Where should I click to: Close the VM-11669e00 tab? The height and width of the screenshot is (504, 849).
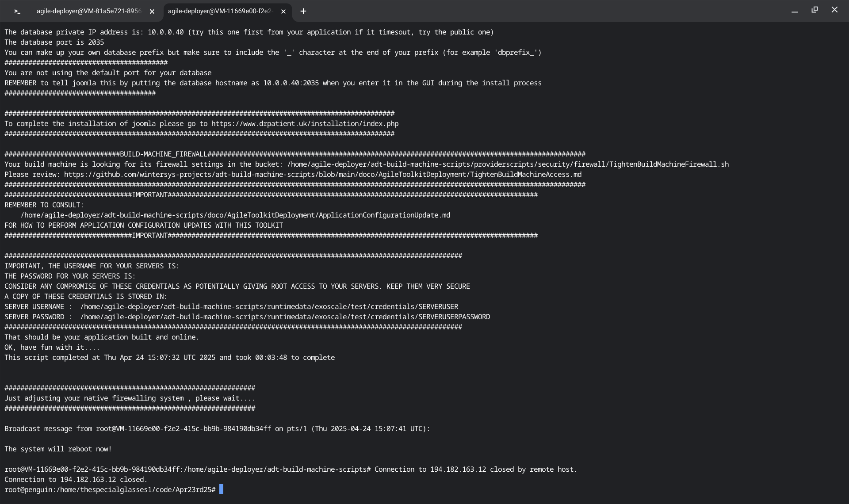[283, 12]
